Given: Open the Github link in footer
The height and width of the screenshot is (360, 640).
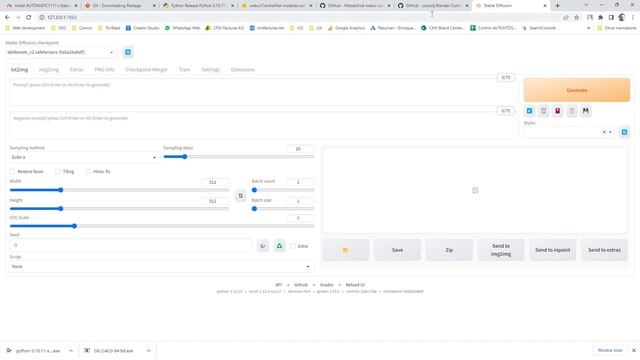Looking at the screenshot, I should [301, 285].
